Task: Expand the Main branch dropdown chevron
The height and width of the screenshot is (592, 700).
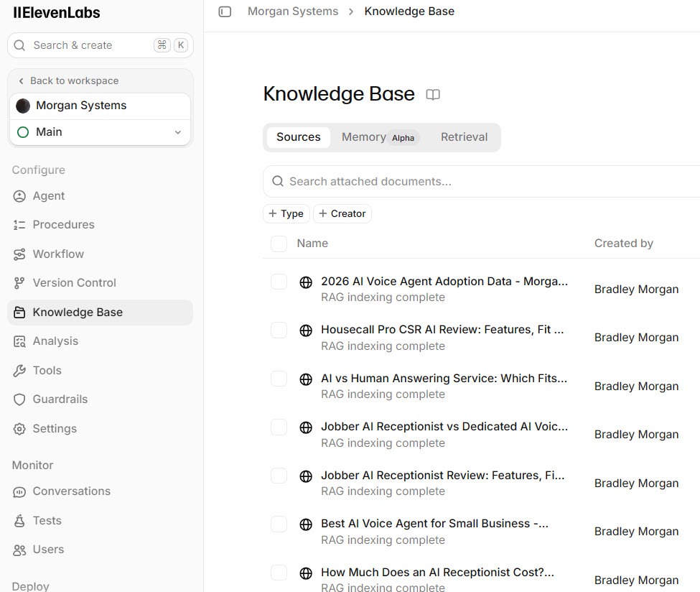Action: [177, 132]
